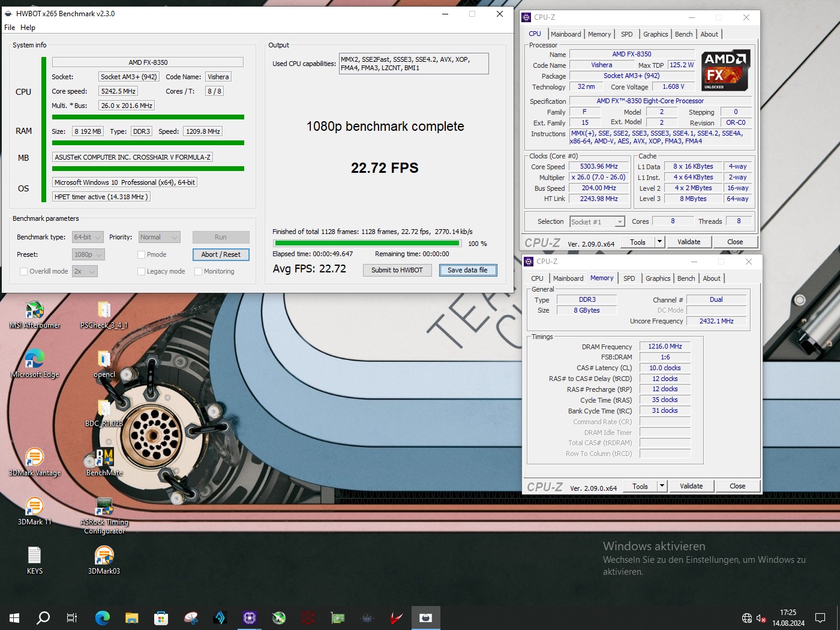Click AMD FX unlocked logo in CPU-Z
This screenshot has height=630, width=840.
click(x=725, y=70)
